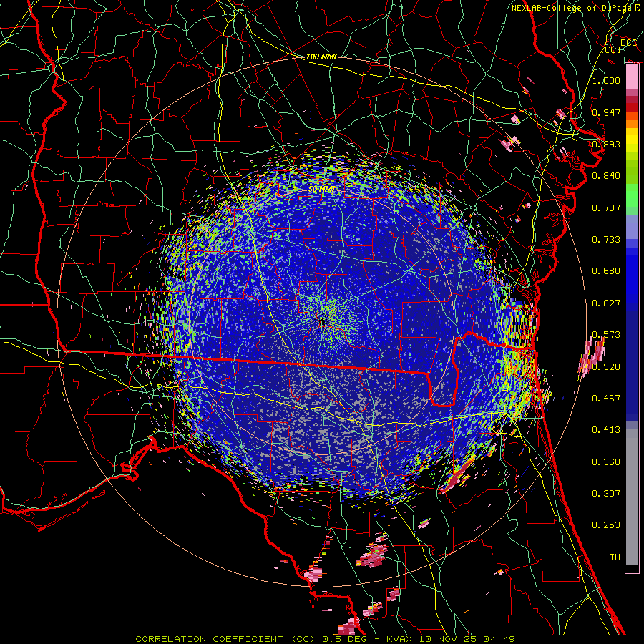The width and height of the screenshot is (644, 644).
Task: Click the 0.733 scale value
Action: point(606,240)
